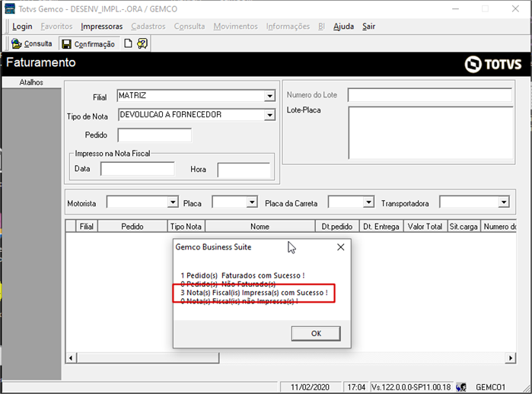Expand the Motorista dropdown
The image size is (532, 394).
click(173, 202)
